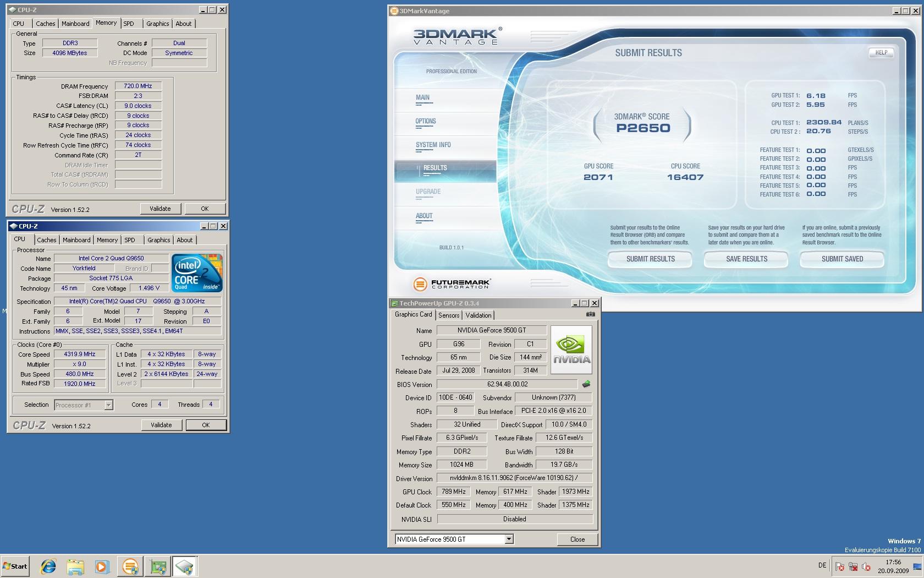Open About tab in lower CPU-Z window
Viewport: 924px width, 578px height.
[x=185, y=240]
